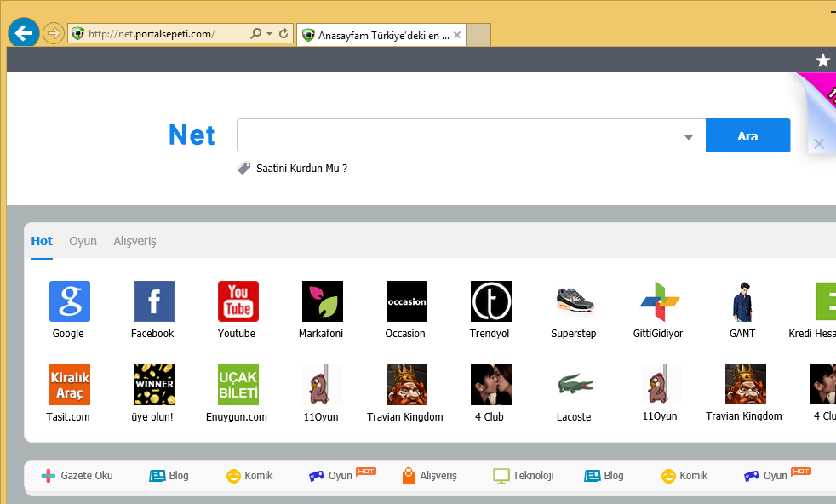Open the WINNER üye olun! icon
Screen dimensions: 836x504
(153, 385)
